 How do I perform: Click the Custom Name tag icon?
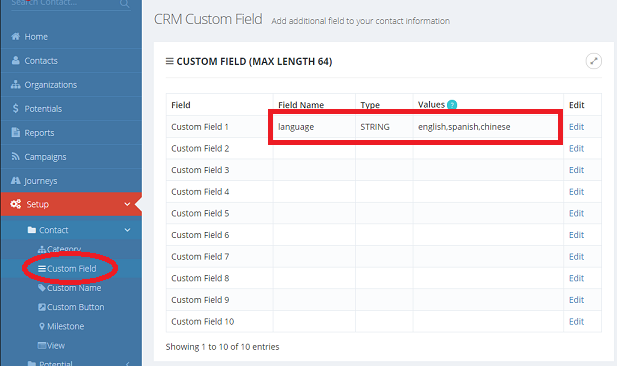click(42, 288)
